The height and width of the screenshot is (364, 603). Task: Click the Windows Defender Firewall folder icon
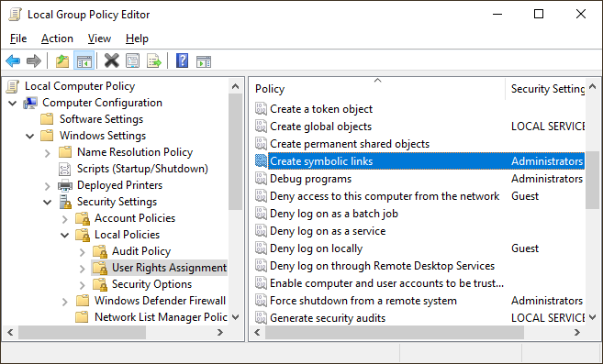[83, 301]
